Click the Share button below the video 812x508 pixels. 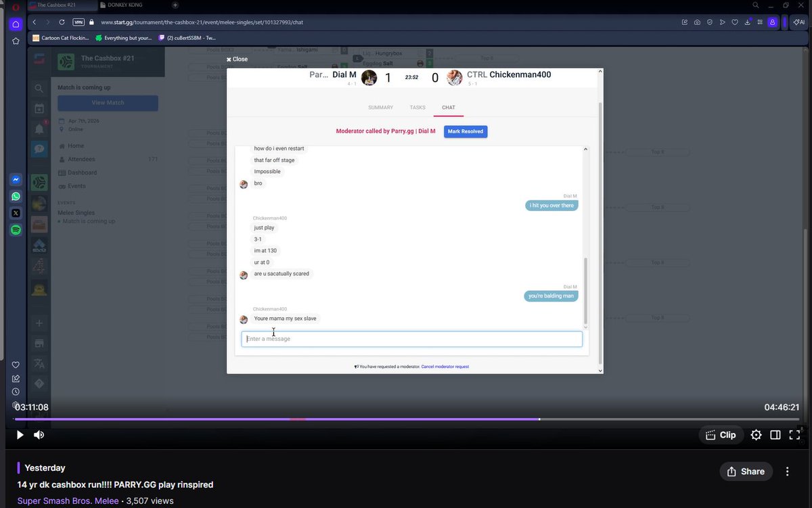746,471
